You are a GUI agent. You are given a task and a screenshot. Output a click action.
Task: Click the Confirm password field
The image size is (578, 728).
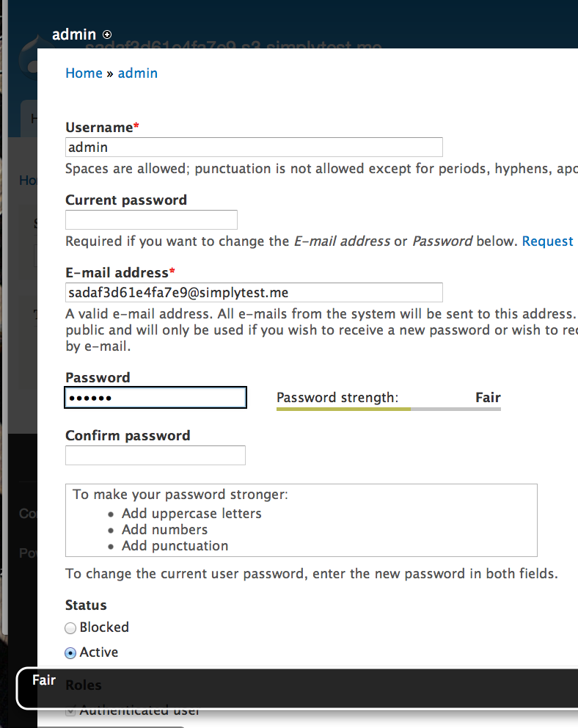[155, 455]
